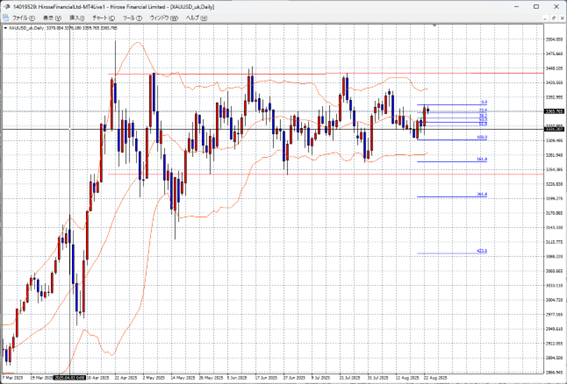Image resolution: width=567 pixels, height=384 pixels.
Task: Click the 3281.940 price scale label
Action: click(554, 155)
